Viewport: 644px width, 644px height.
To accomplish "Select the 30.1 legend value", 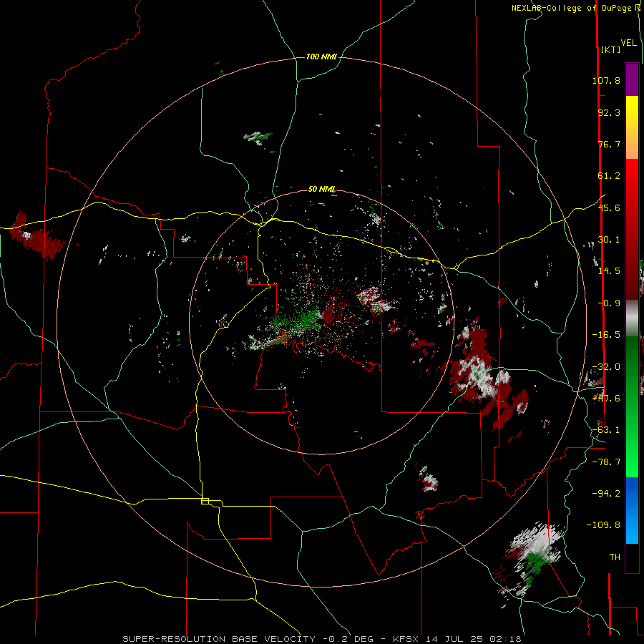I will pos(609,240).
